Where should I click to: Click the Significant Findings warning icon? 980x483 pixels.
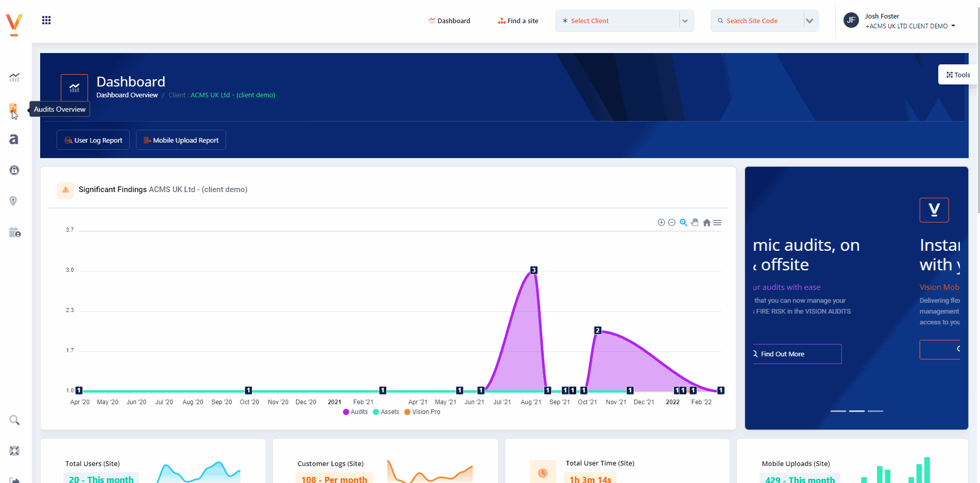[x=65, y=189]
